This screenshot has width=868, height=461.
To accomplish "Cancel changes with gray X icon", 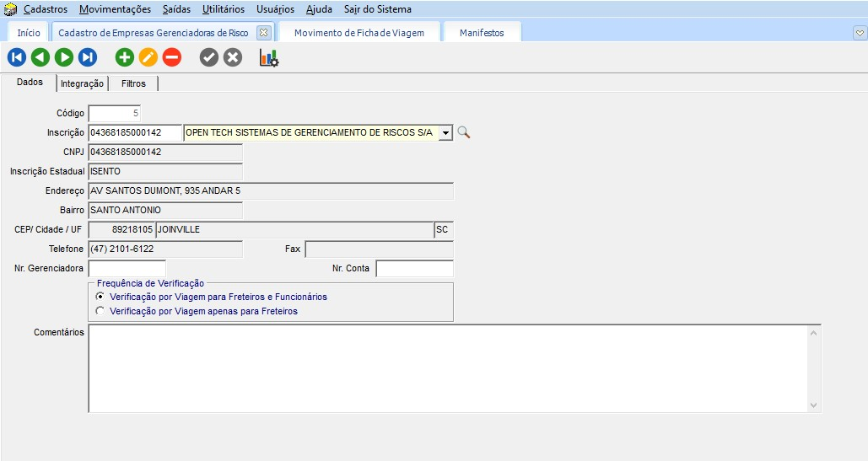I will (233, 57).
